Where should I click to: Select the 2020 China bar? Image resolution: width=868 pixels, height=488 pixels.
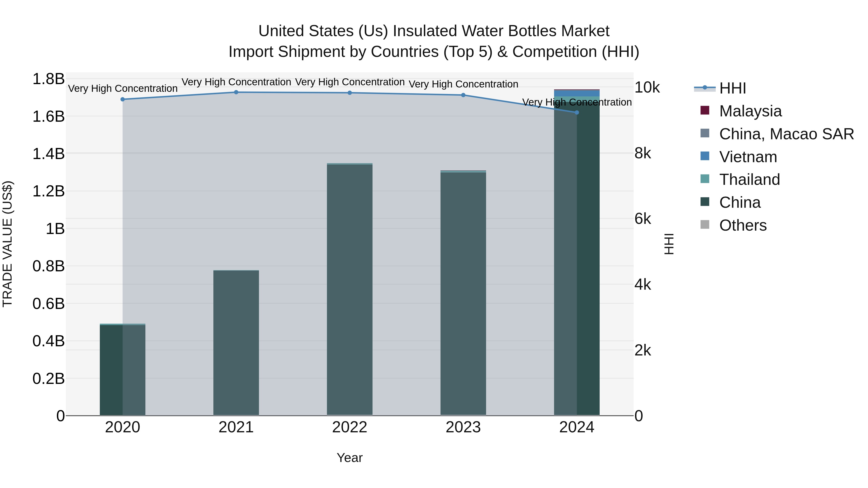[123, 370]
